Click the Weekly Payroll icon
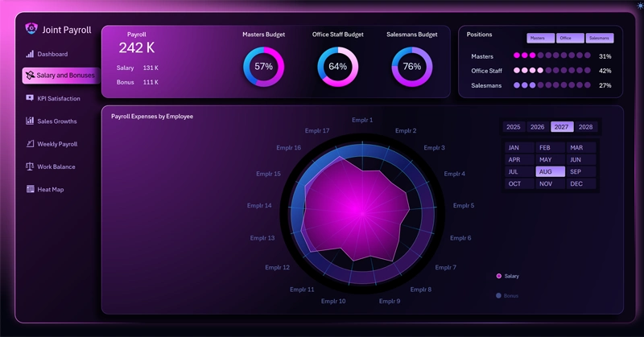644x337 pixels. pyautogui.click(x=30, y=144)
